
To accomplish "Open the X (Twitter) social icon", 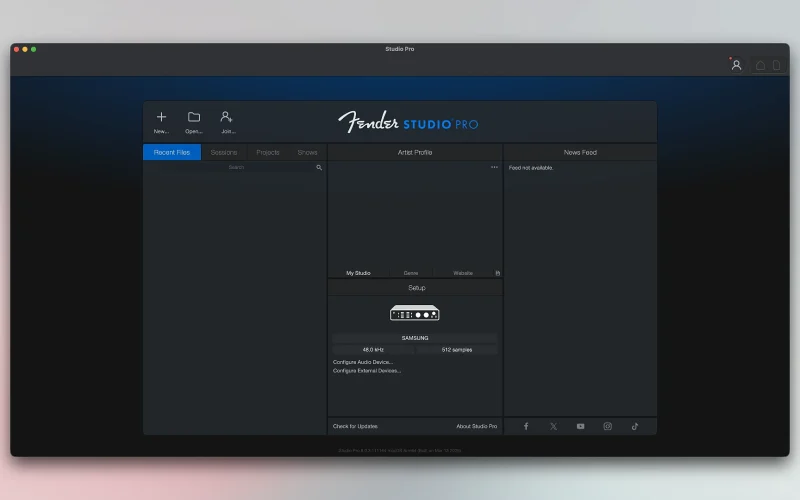I will point(554,426).
